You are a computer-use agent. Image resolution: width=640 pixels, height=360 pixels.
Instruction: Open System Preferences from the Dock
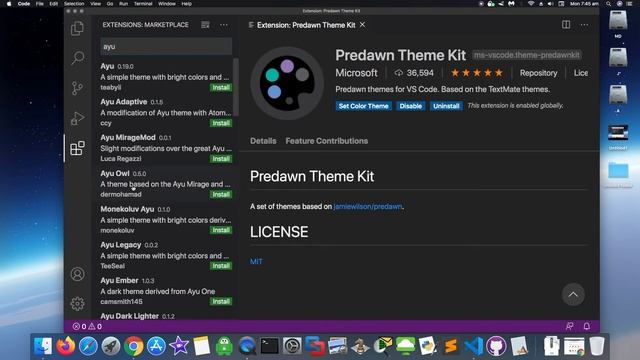(292, 346)
